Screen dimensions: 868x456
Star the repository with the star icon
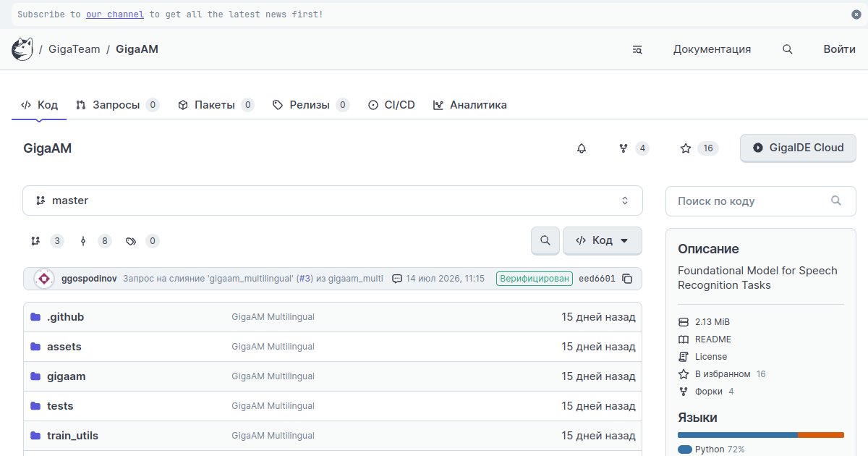[686, 148]
